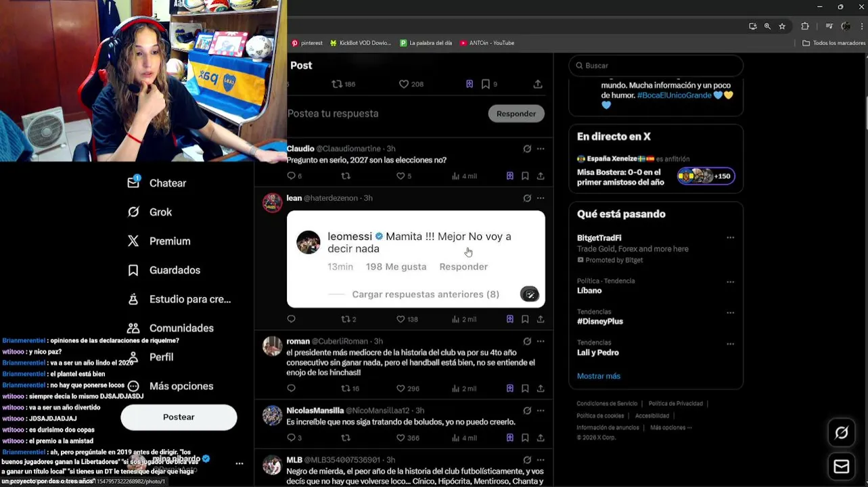
Task: Click the Responder button
Action: (x=516, y=114)
